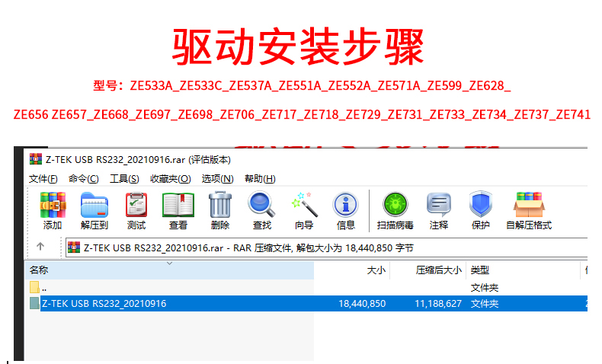Image resolution: width=602 pixels, height=364 pixels.
Task: Click the Comment (注释) icon
Action: point(438,205)
